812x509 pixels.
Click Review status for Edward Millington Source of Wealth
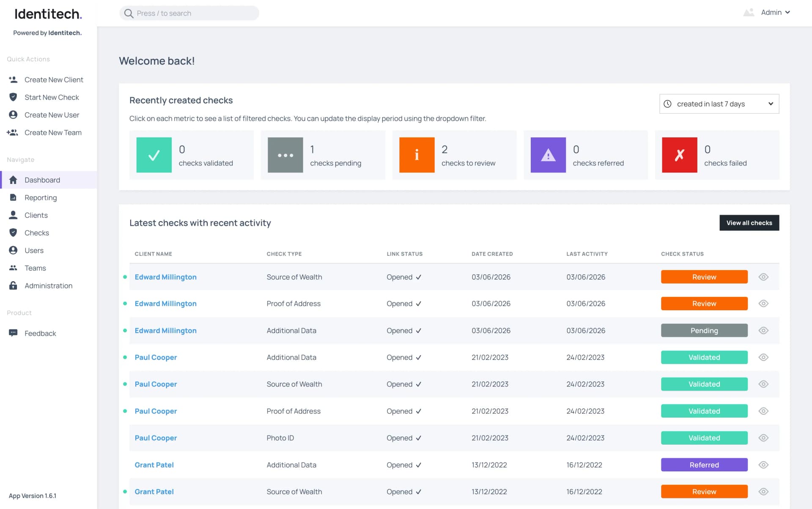(x=704, y=277)
